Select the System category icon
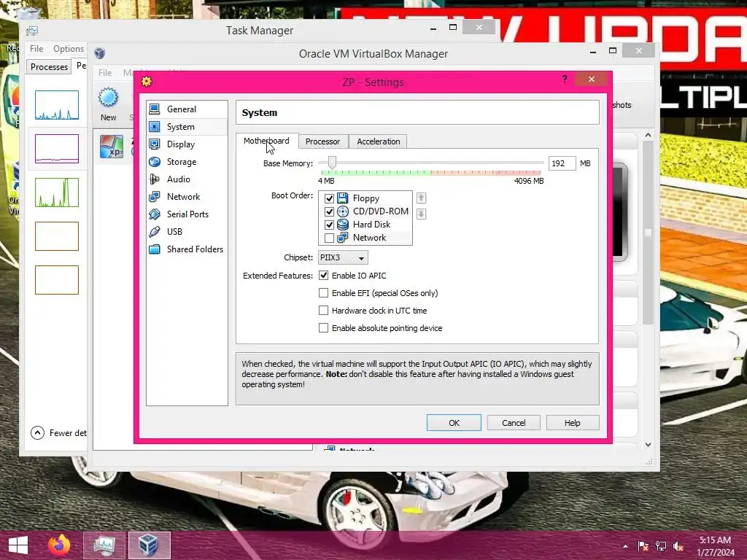Viewport: 747px width, 560px height. point(155,127)
